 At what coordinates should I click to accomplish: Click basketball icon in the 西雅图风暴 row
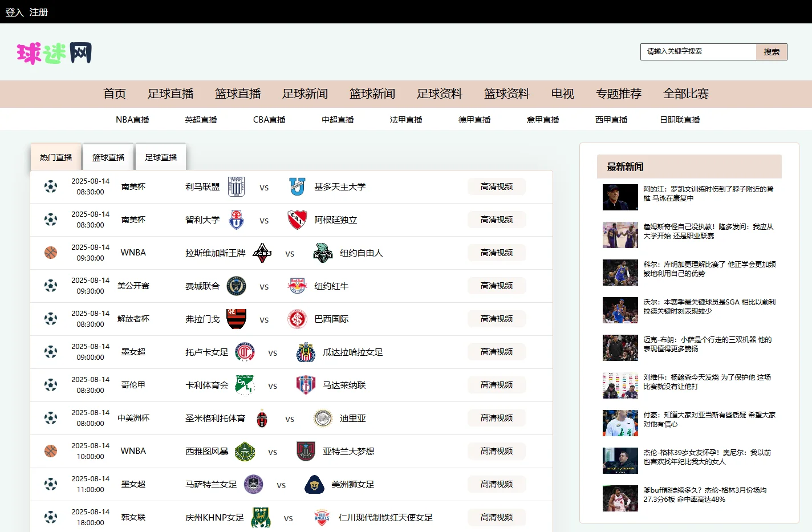pos(51,451)
